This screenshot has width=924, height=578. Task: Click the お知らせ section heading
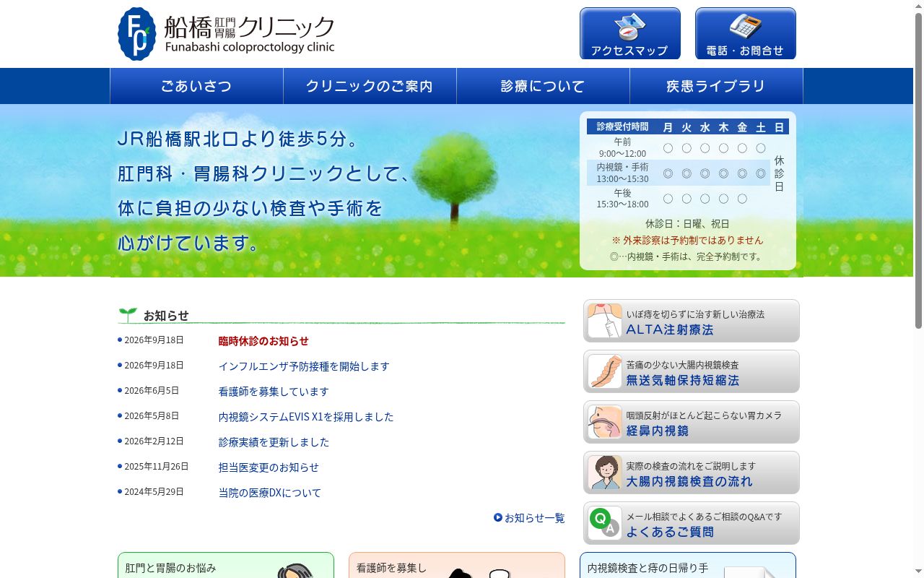pyautogui.click(x=166, y=316)
